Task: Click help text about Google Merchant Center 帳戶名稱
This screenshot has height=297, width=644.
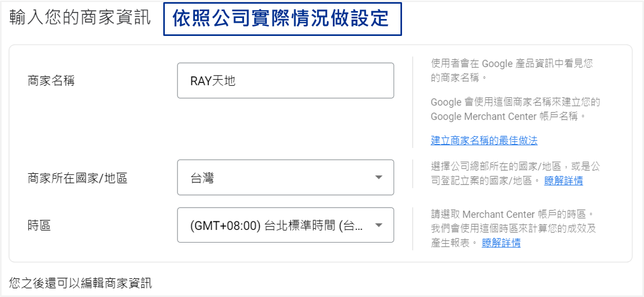Action: pyautogui.click(x=515, y=109)
